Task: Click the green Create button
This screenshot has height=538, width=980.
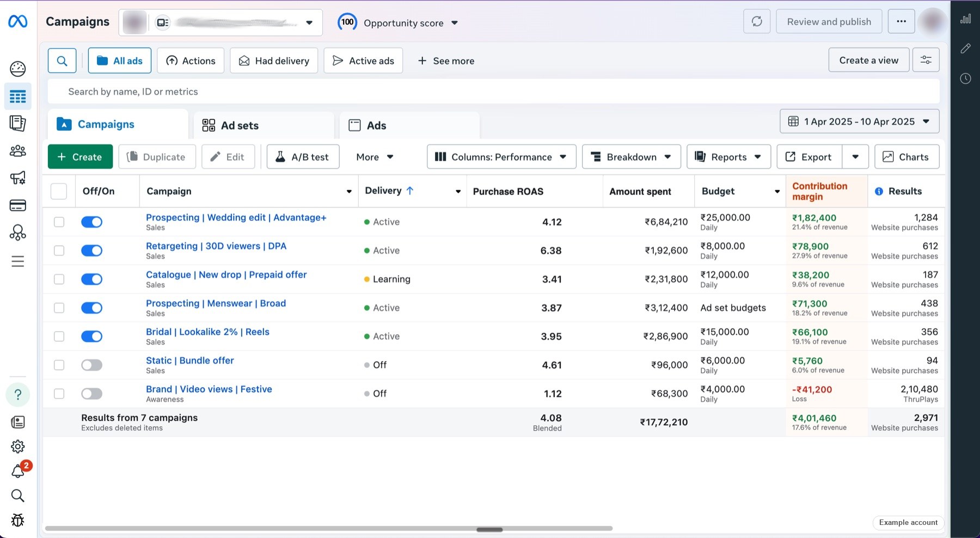Action: (80, 157)
